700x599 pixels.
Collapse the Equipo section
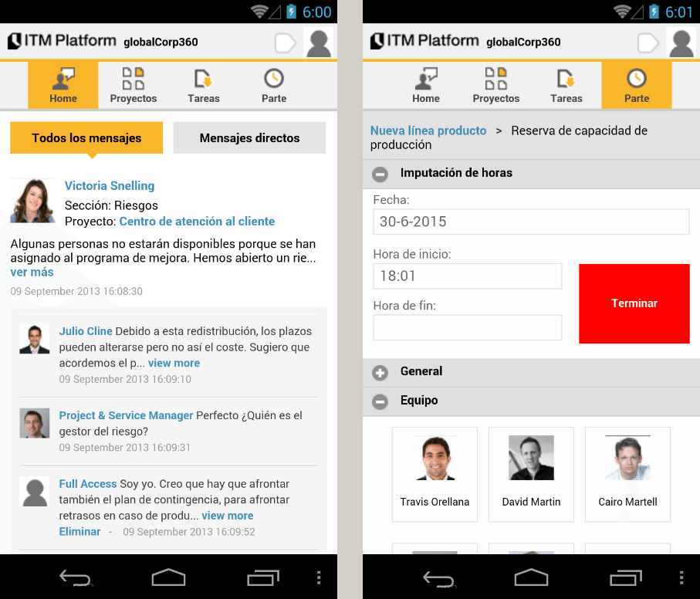(x=380, y=401)
